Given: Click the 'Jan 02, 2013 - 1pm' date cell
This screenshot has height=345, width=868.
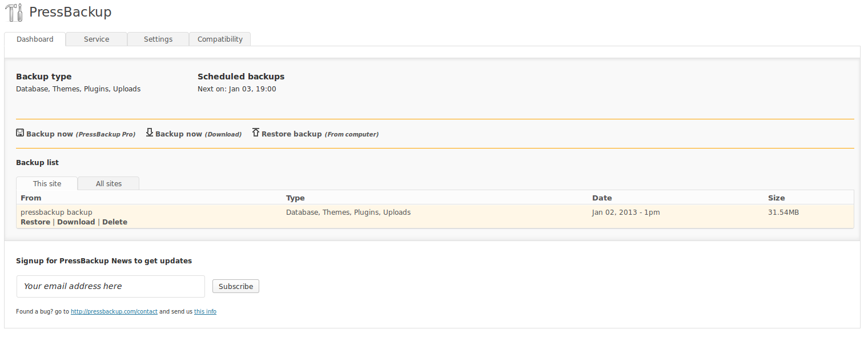Looking at the screenshot, I should click(626, 212).
